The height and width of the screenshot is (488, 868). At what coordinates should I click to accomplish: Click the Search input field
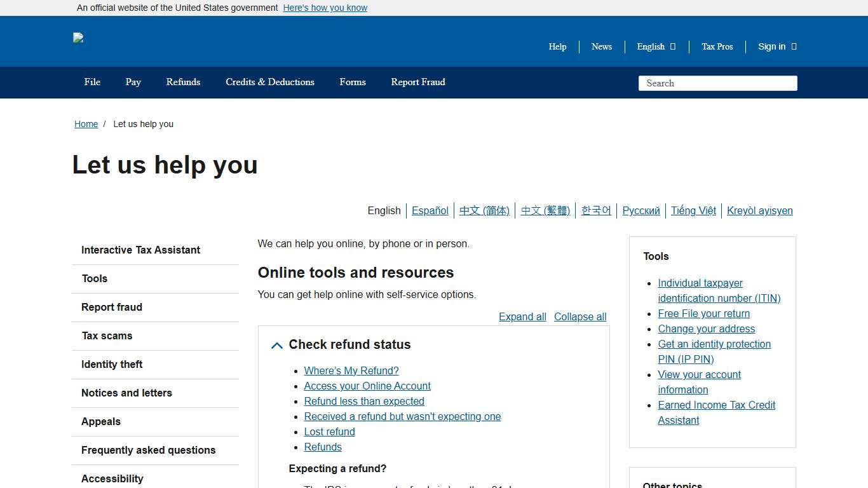717,83
